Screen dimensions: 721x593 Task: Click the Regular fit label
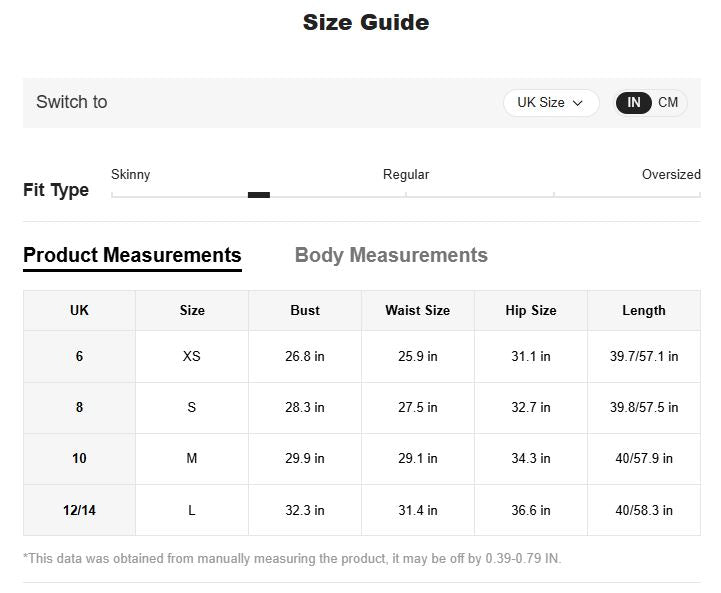pos(406,175)
